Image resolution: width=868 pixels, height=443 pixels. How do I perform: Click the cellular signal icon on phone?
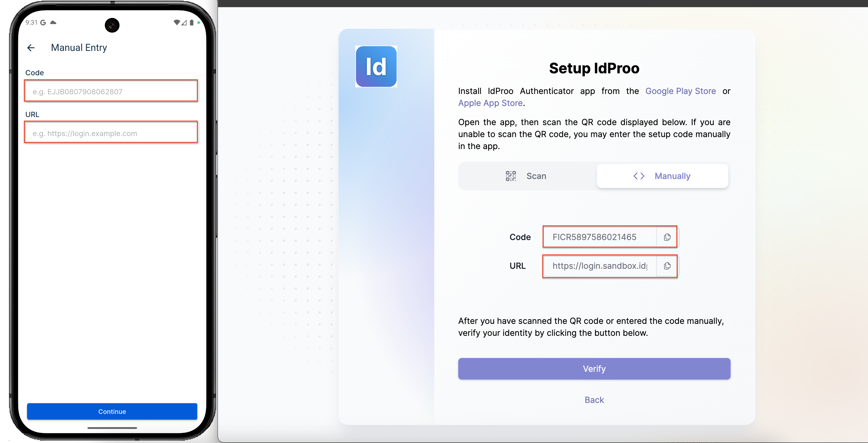click(184, 22)
